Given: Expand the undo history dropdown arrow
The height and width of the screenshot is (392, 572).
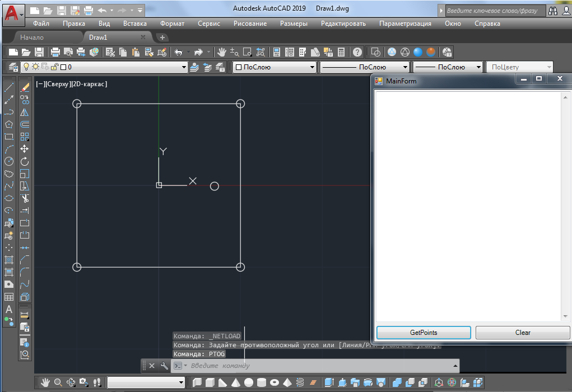Looking at the screenshot, I should [189, 52].
